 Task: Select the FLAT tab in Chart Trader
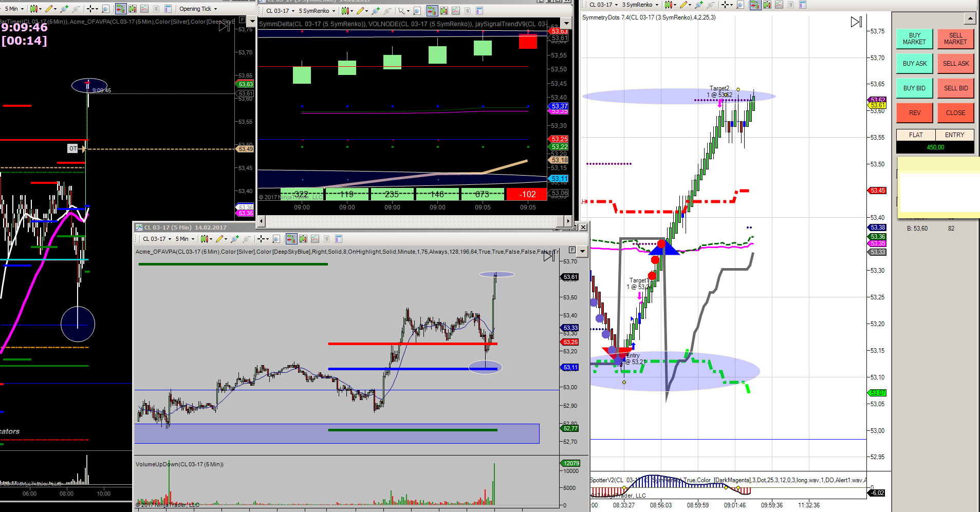point(916,135)
